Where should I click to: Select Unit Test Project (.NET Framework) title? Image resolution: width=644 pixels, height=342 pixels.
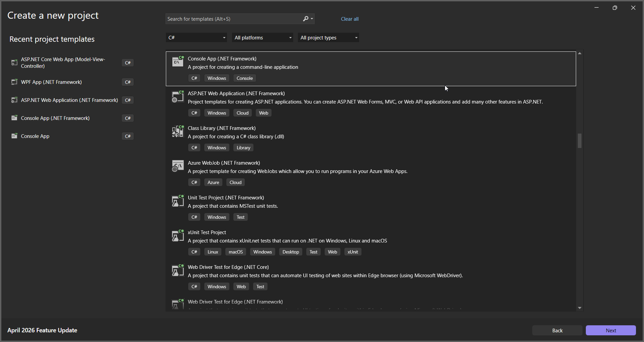226,197
